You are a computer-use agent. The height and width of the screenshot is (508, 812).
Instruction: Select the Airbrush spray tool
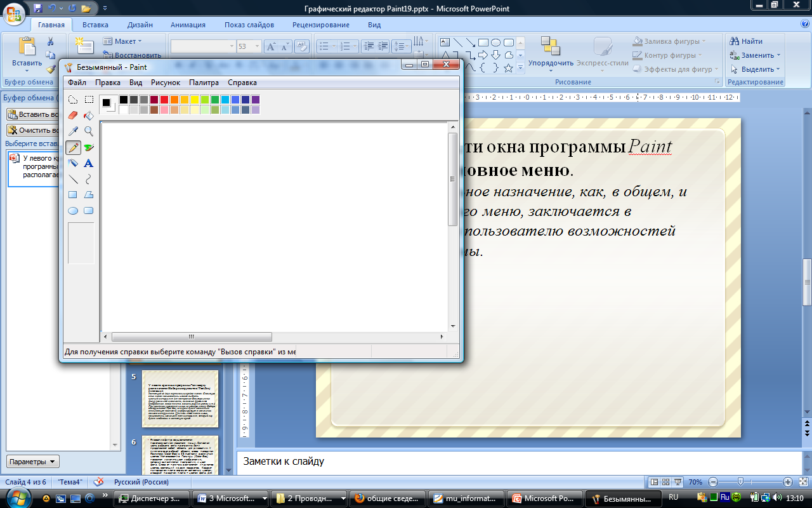coord(73,163)
